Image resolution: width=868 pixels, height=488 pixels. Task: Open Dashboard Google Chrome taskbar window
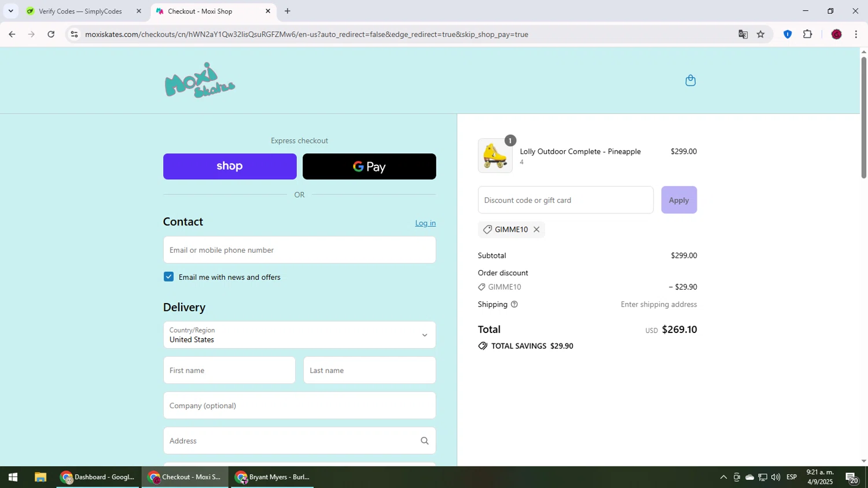point(98,477)
